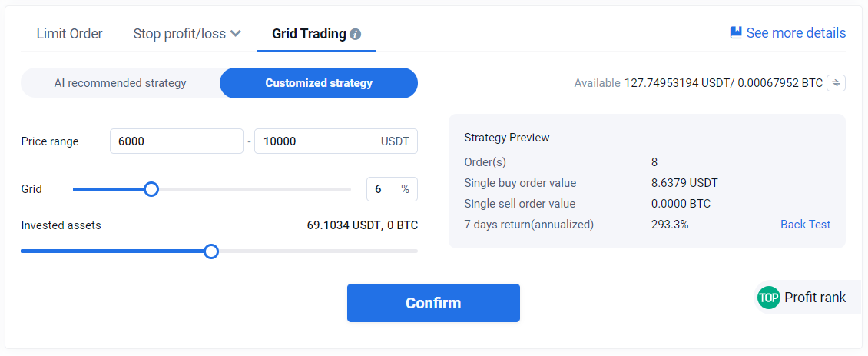Expand the Stop profit/loss dropdown

[187, 34]
